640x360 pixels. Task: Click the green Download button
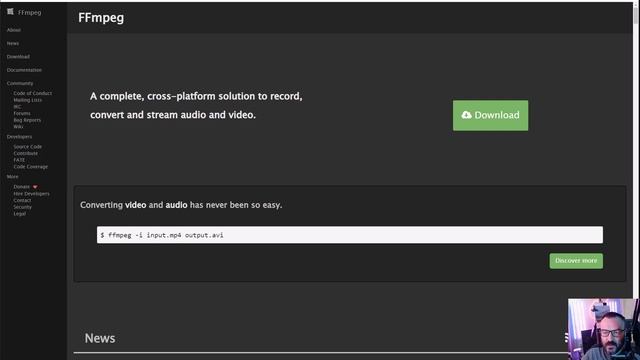[490, 116]
